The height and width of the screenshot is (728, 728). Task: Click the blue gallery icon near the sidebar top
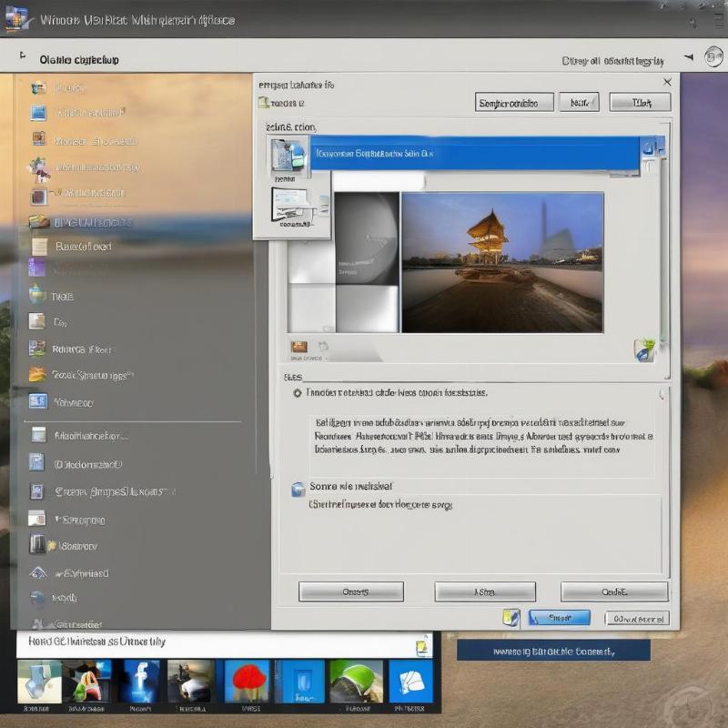click(x=40, y=113)
